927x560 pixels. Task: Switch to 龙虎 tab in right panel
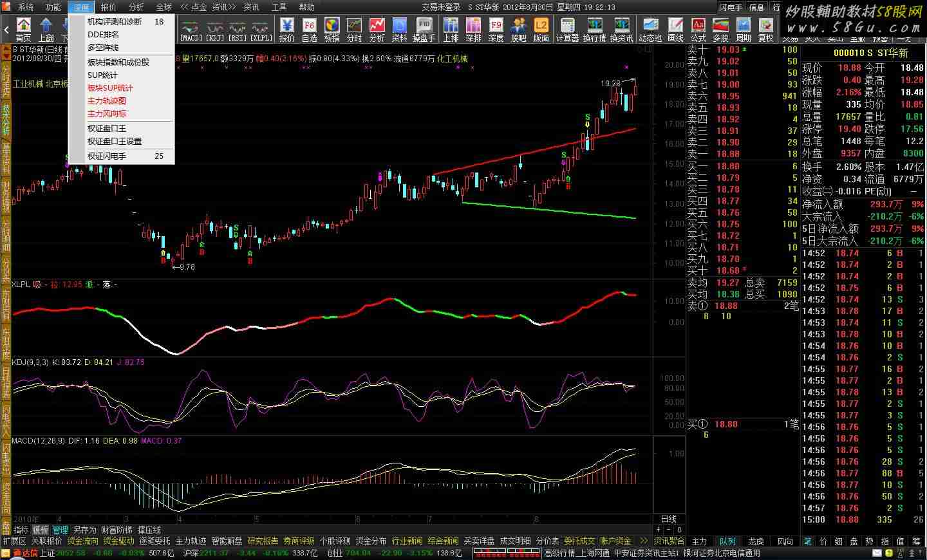tap(756, 541)
